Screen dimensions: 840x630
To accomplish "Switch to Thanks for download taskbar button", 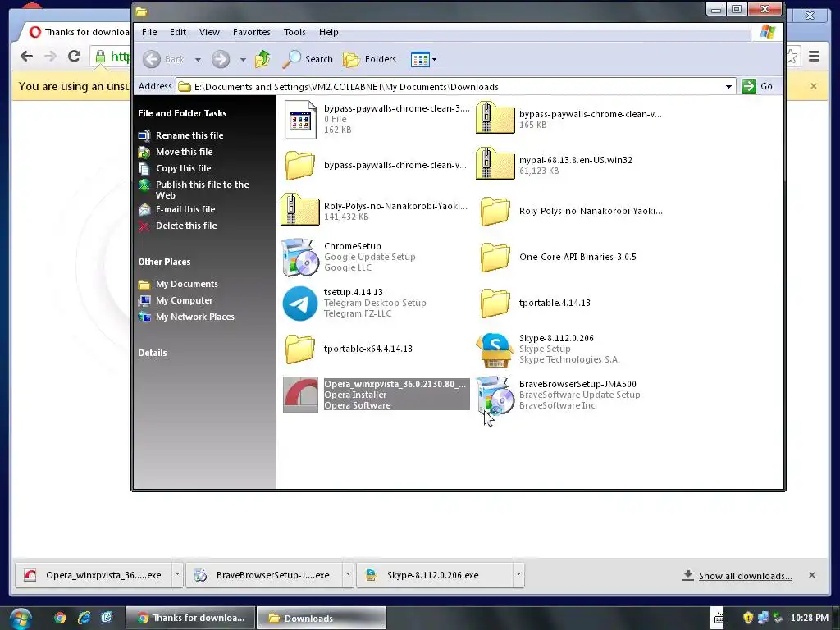I will pyautogui.click(x=190, y=618).
